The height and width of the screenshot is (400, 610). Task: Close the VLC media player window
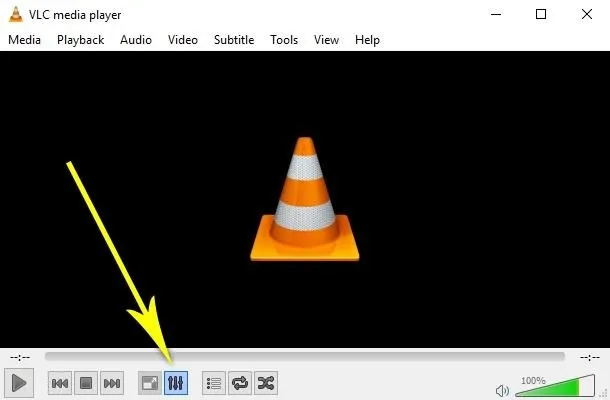coord(587,14)
